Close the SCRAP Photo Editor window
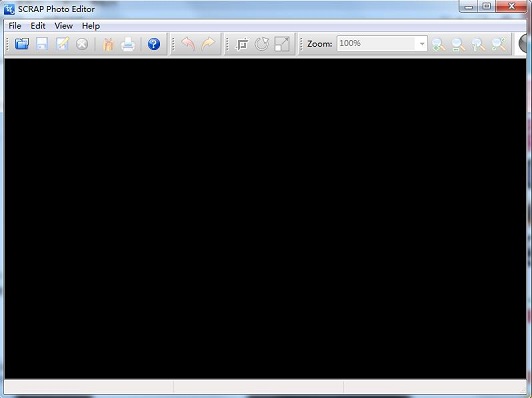The image size is (532, 398). (511, 6)
